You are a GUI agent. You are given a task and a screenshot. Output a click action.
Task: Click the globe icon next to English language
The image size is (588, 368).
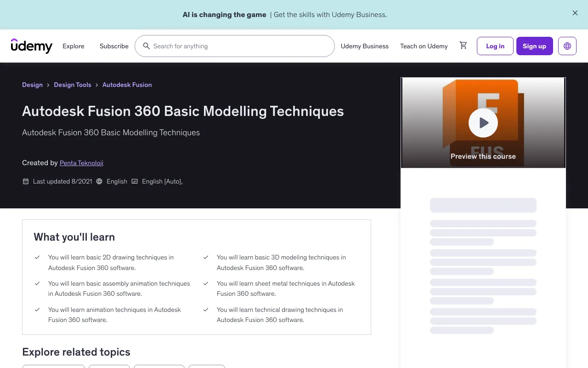[99, 181]
